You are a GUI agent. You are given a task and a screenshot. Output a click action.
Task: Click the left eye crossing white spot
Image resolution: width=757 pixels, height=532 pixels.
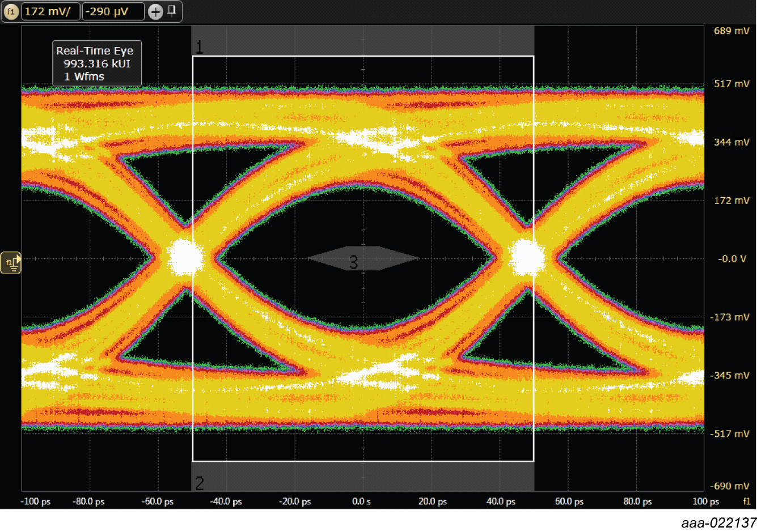point(185,257)
